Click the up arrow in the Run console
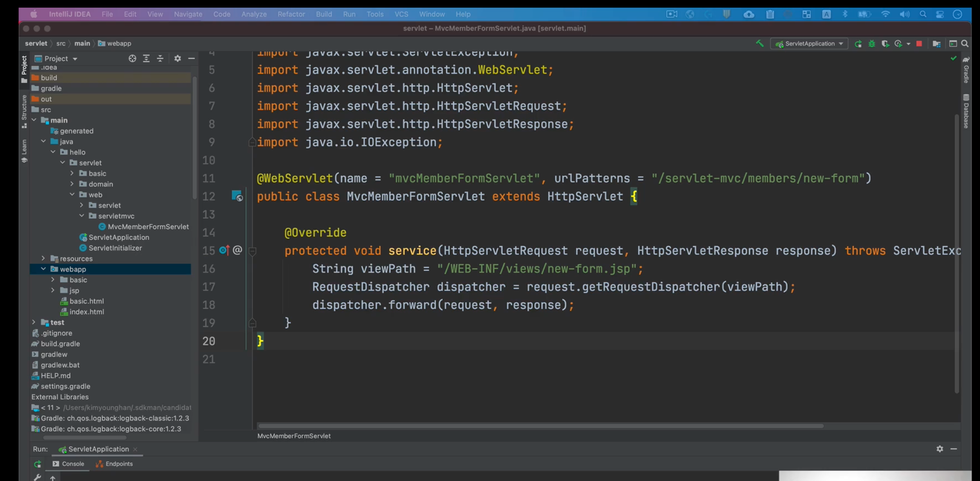The image size is (980, 481). pyautogui.click(x=53, y=478)
